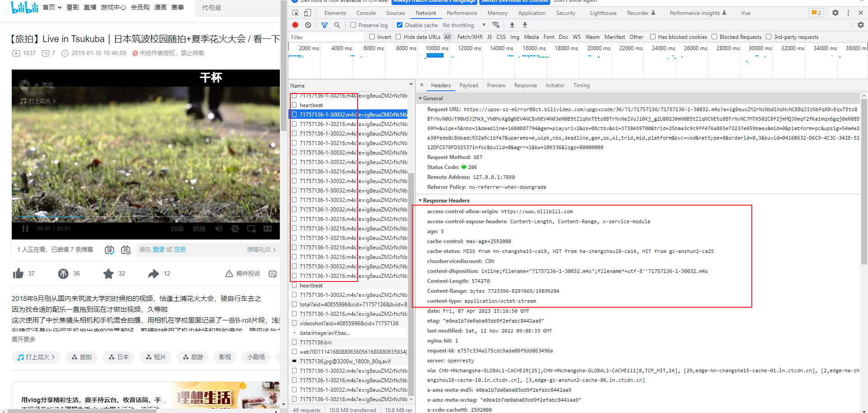The width and height of the screenshot is (868, 413).
Task: Check Has blocked cookies checkbox
Action: [653, 37]
